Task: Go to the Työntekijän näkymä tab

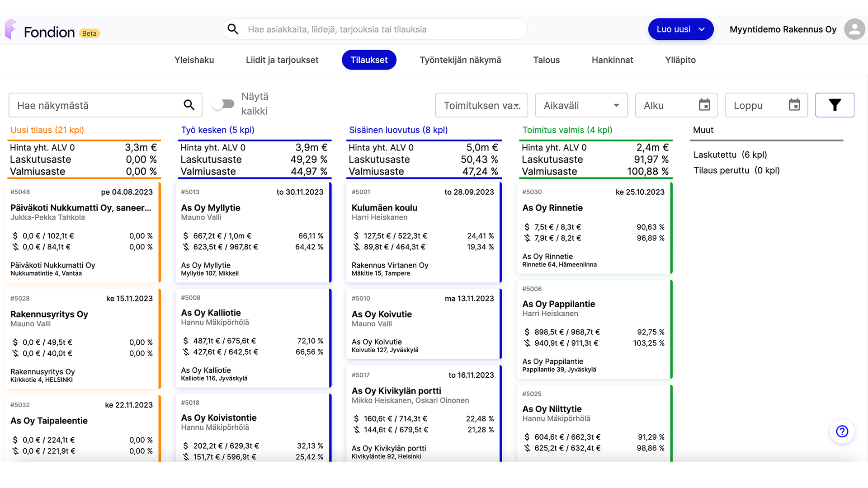Action: 460,60
